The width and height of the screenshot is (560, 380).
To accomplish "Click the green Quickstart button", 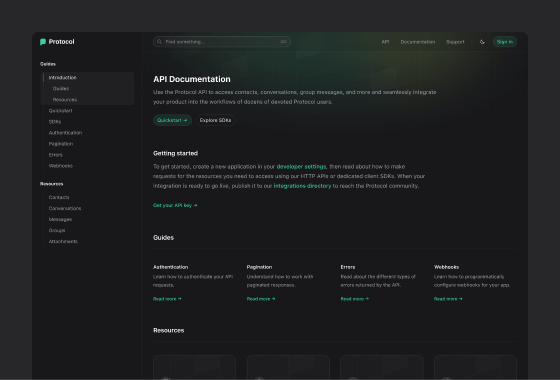I will [x=172, y=120].
